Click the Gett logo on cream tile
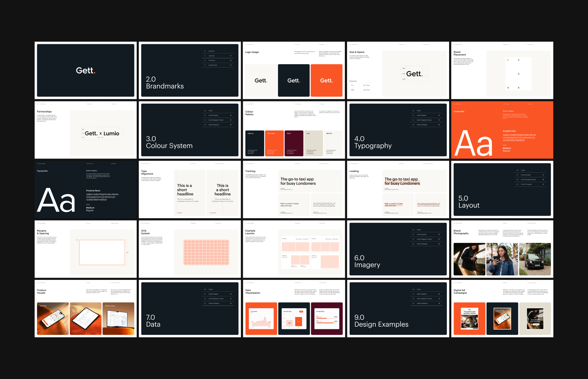Viewport: 588px width, 379px height. click(261, 80)
